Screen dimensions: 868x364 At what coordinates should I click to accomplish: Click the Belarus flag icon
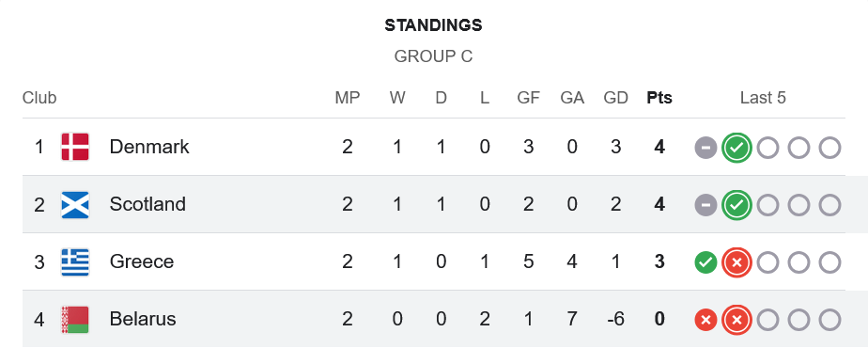point(75,320)
